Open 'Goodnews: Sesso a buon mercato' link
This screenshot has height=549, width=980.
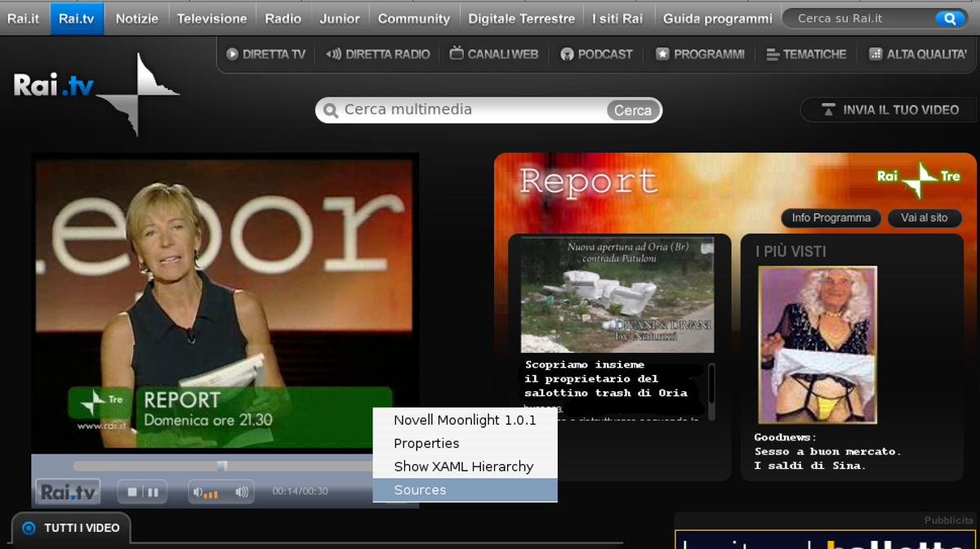pos(827,452)
